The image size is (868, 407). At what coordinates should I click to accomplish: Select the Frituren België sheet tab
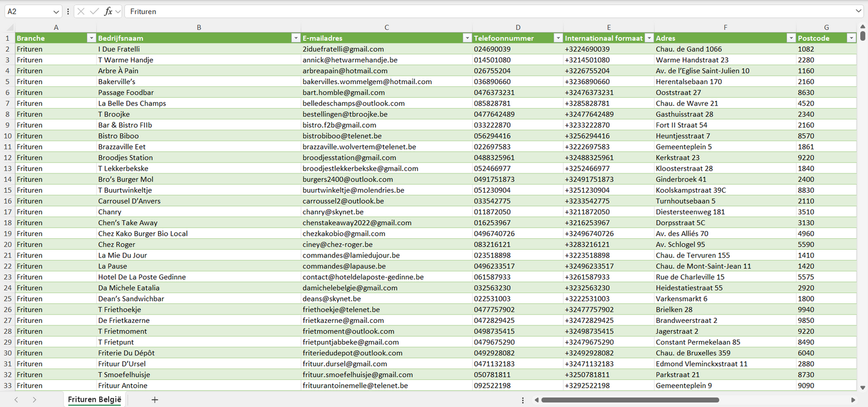[94, 400]
